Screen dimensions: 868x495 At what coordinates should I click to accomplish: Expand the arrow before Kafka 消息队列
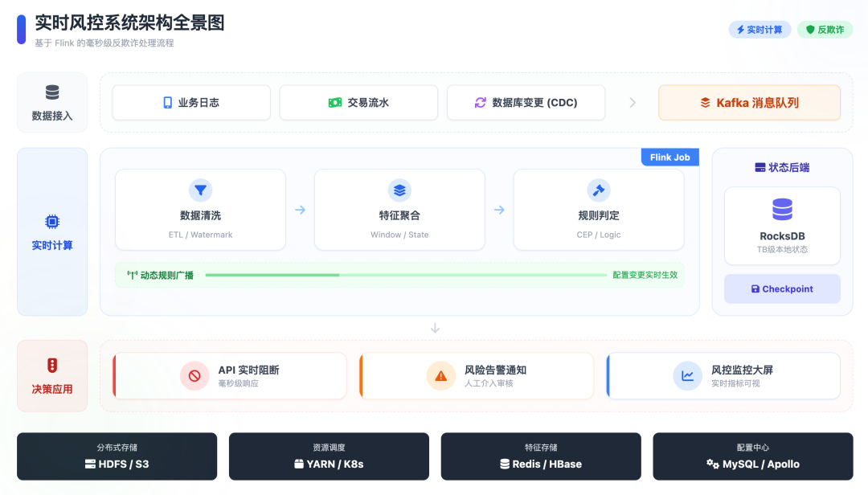coord(632,103)
